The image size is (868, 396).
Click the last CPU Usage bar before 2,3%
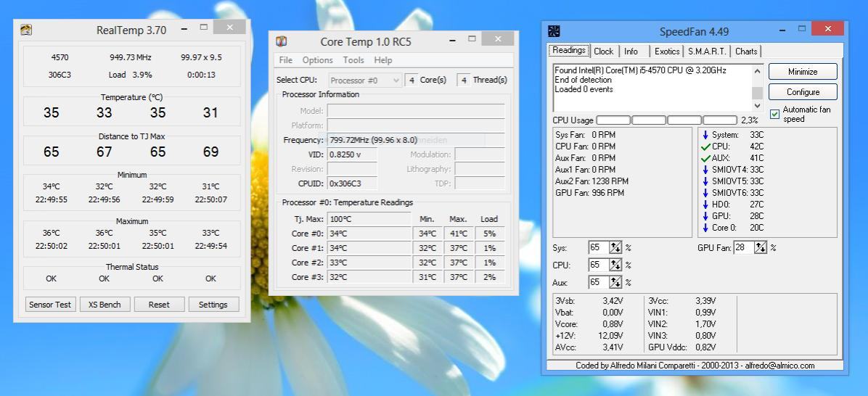pyautogui.click(x=720, y=120)
